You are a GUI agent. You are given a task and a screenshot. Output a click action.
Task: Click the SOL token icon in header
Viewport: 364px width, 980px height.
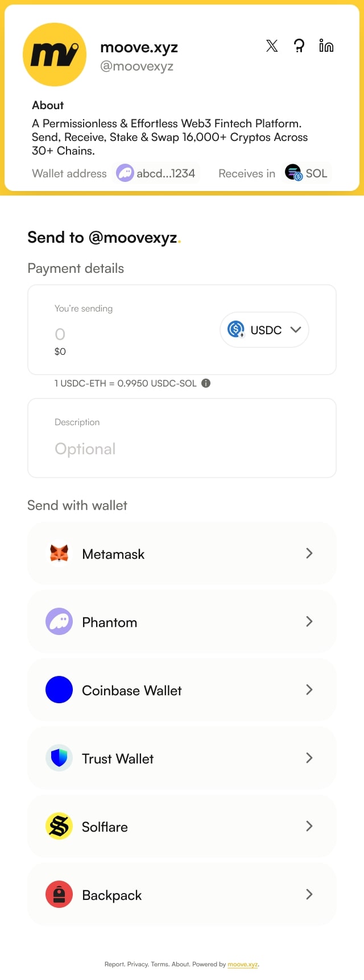point(293,173)
